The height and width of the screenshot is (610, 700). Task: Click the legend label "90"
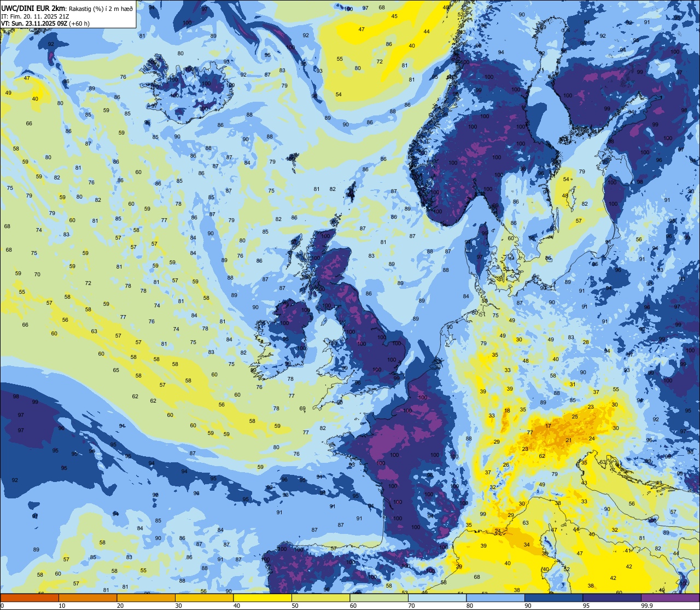pos(528,606)
